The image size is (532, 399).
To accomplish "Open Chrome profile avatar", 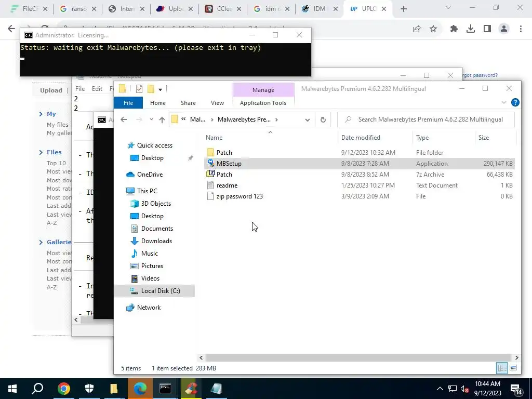I will [x=504, y=29].
